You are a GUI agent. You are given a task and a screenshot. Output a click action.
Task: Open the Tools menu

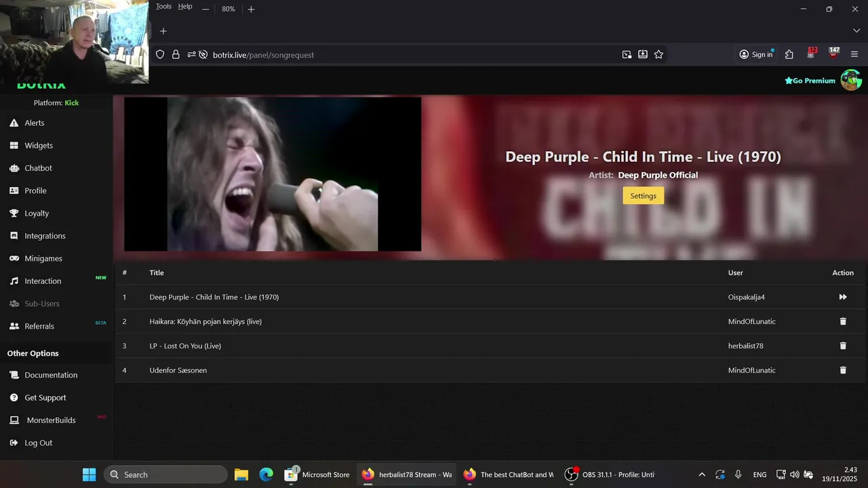coord(163,7)
